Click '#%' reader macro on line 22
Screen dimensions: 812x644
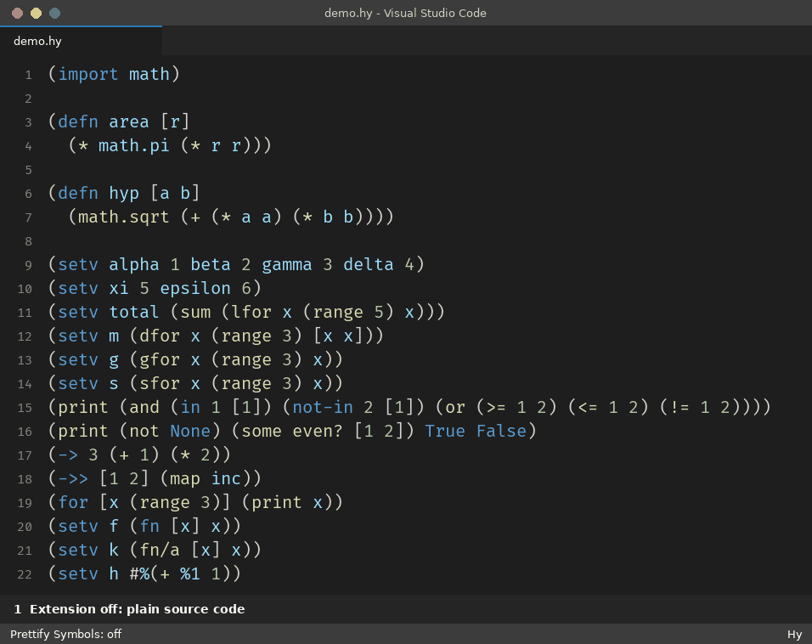click(x=139, y=574)
